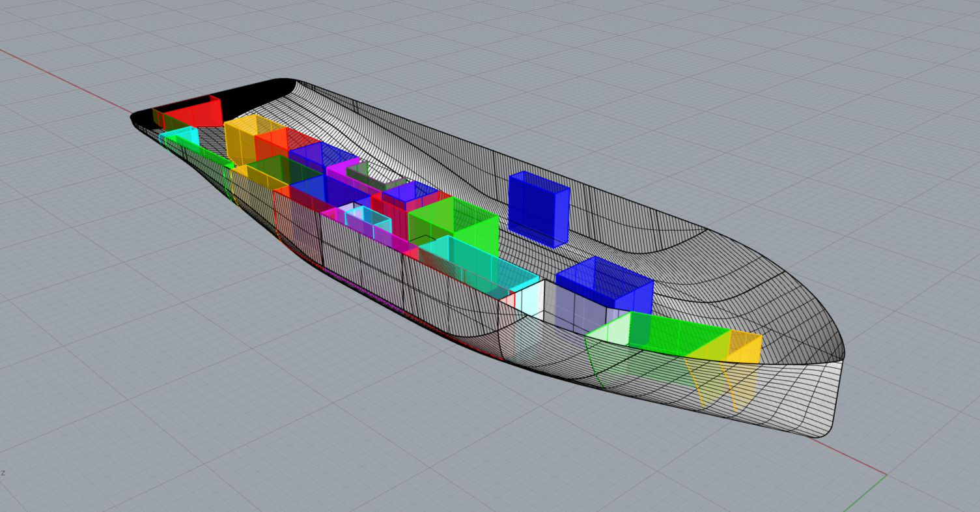The width and height of the screenshot is (980, 512).
Task: Pick the large bright green box midship
Action: (453, 226)
